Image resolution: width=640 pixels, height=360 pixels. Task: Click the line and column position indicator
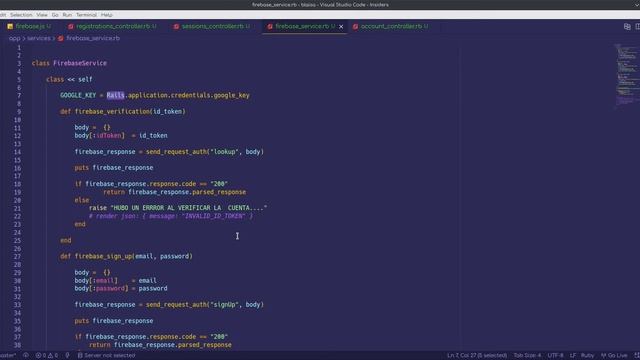(477, 356)
